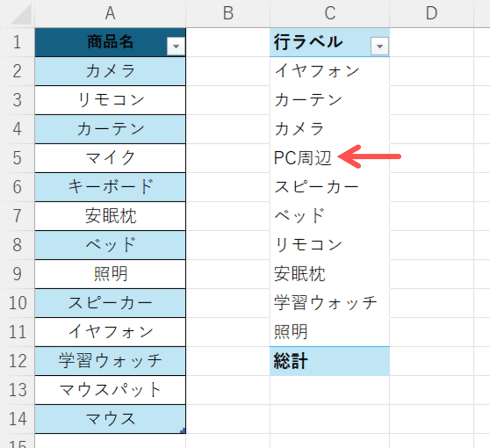Select column D header
The height and width of the screenshot is (448, 490).
click(x=432, y=13)
